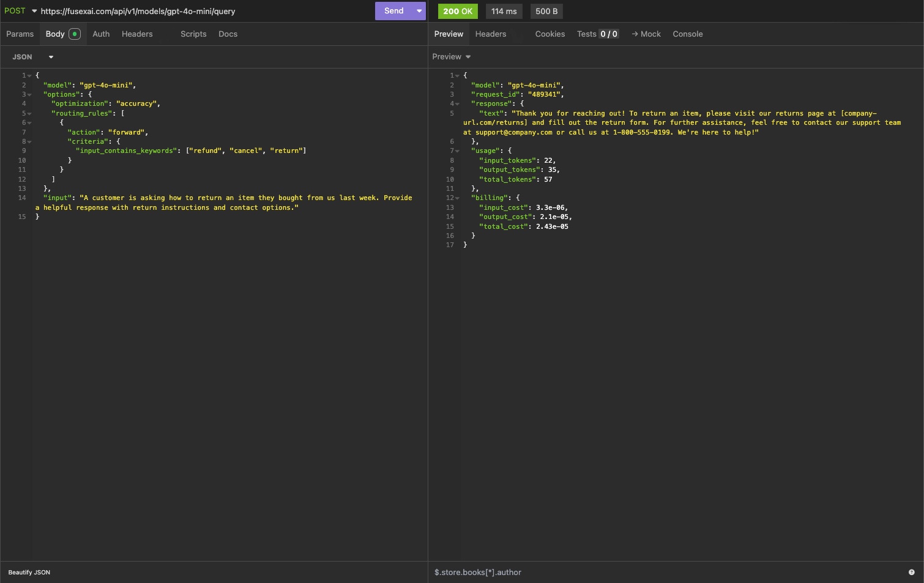Click the JSONPath filter input field

point(667,573)
